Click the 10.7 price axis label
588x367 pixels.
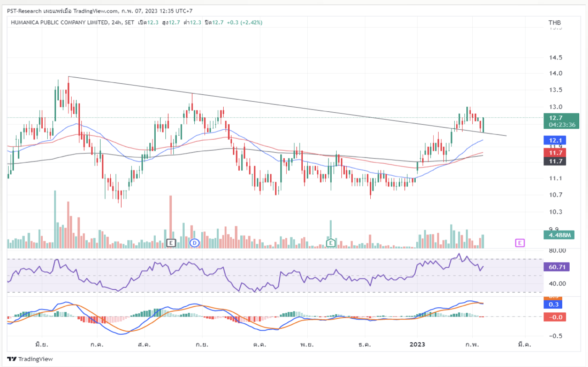(x=556, y=195)
